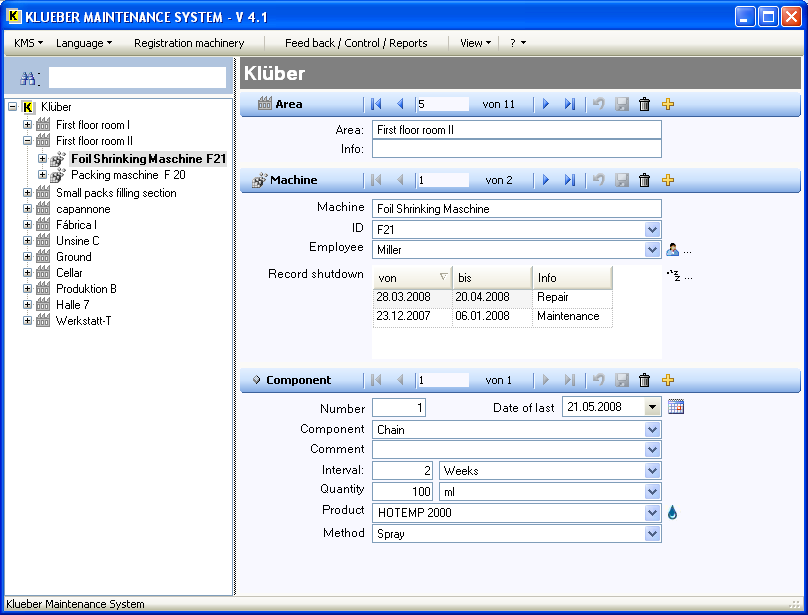Screen dimensions: 808x615
Task: Go to next Machine record
Action: [546, 180]
